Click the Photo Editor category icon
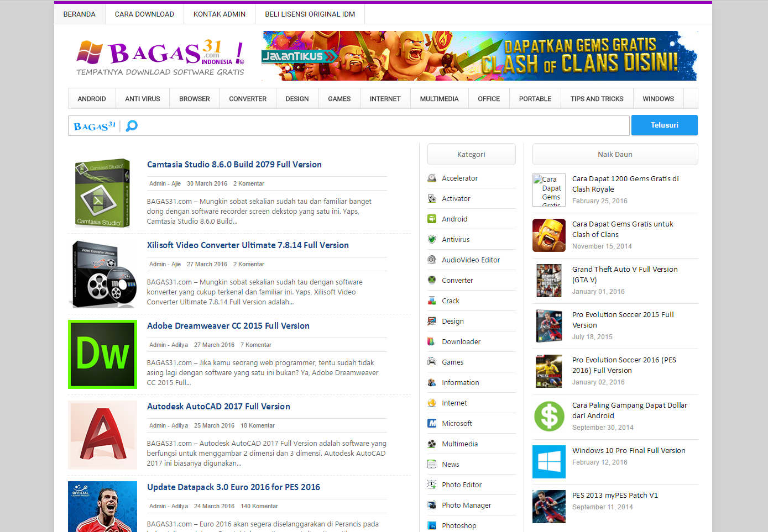 click(x=432, y=484)
